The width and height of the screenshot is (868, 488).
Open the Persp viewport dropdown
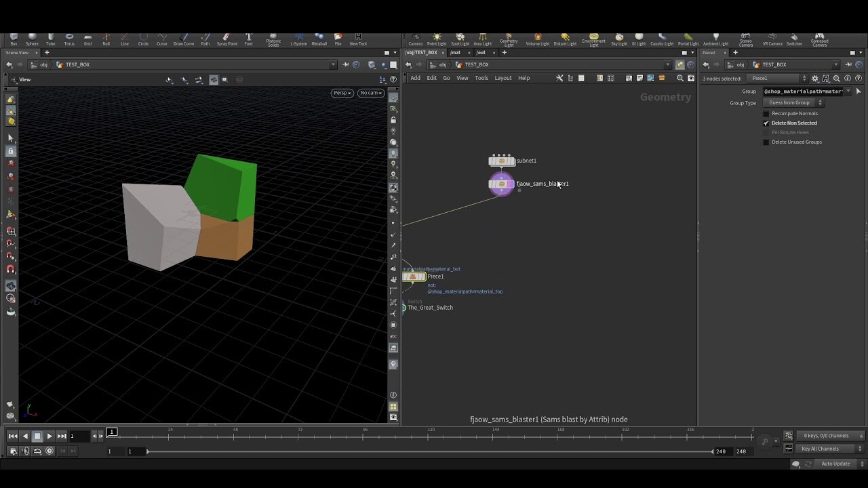[x=342, y=93]
